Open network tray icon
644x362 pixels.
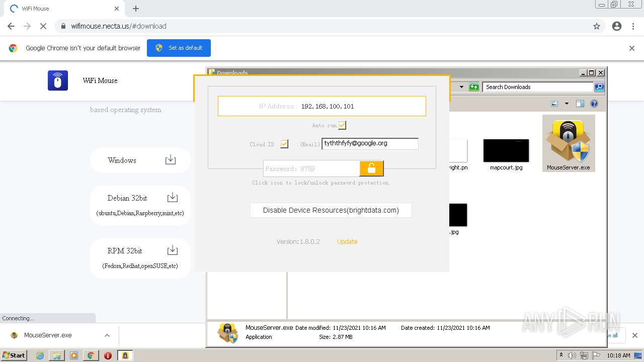tap(584, 355)
